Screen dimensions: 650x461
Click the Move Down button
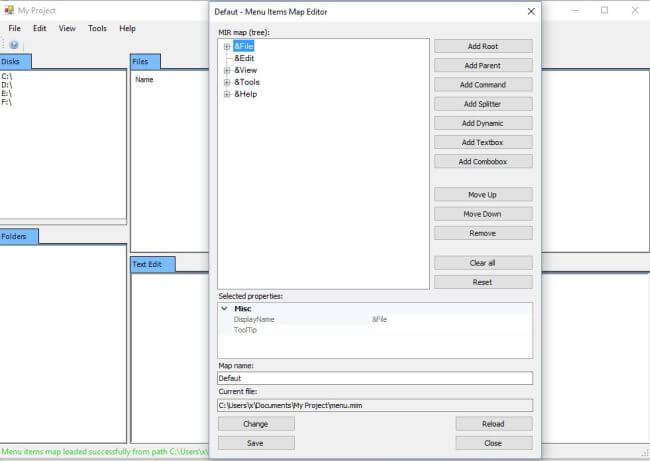point(483,214)
